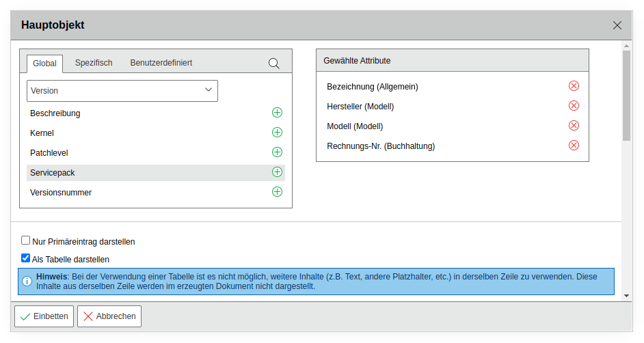Image resolution: width=644 pixels, height=343 pixels.
Task: Open the attribute search magnifier
Action: tap(273, 63)
